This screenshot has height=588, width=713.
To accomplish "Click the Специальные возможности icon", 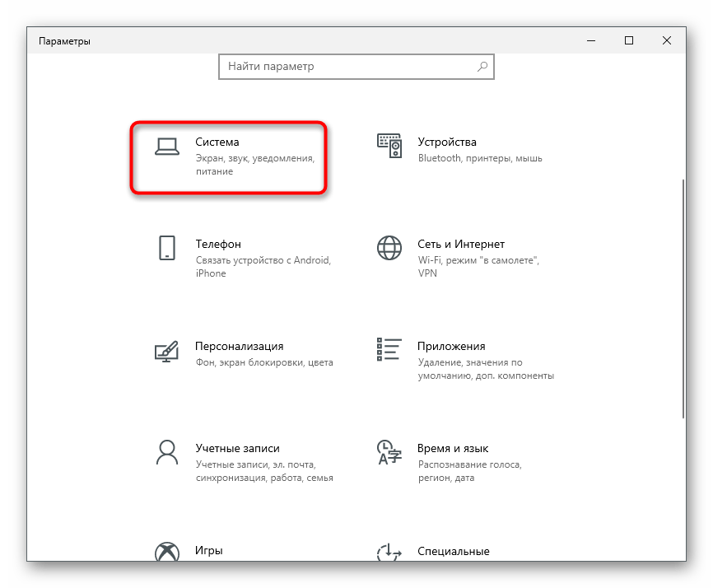I will click(389, 553).
